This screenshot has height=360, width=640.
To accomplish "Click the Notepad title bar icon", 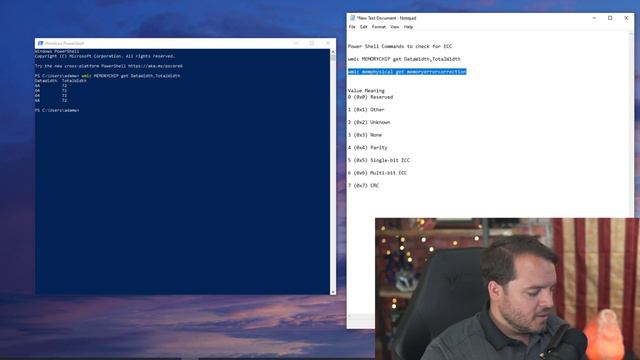I will pos(352,18).
